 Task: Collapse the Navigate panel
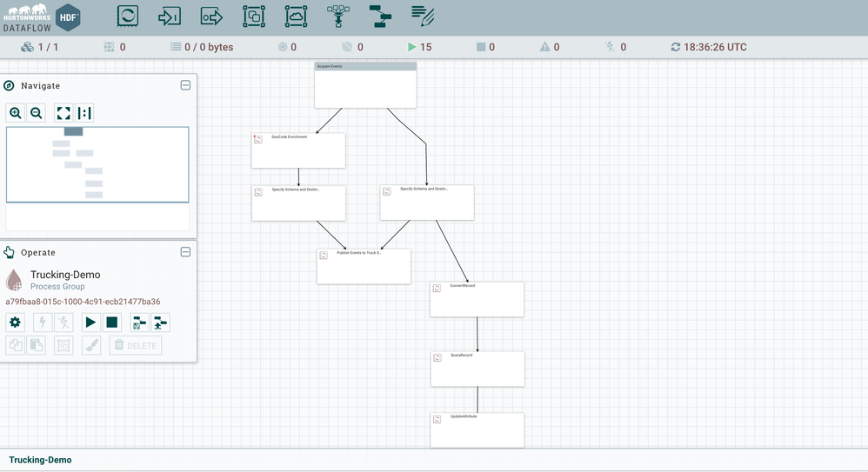click(x=185, y=85)
